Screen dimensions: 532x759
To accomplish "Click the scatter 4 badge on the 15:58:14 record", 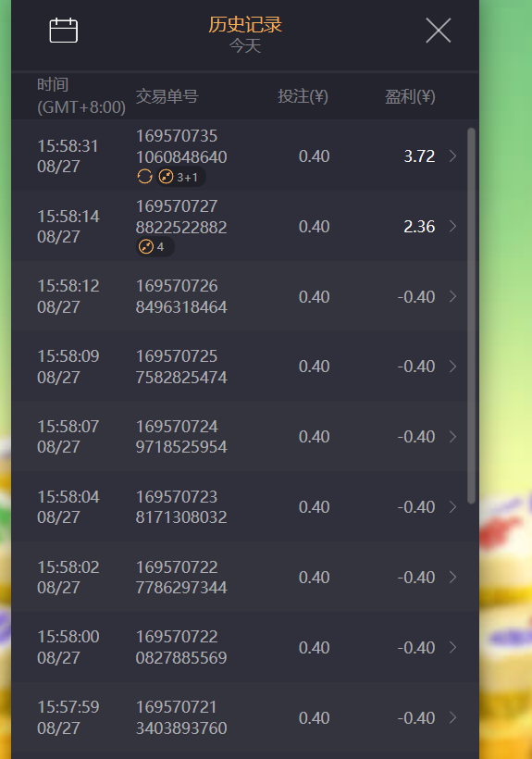I will (155, 247).
